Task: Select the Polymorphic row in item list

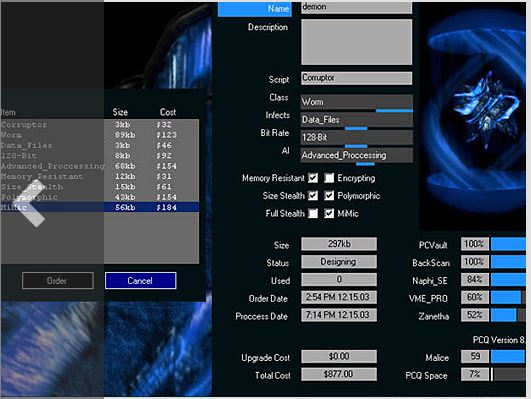Action: point(100,197)
